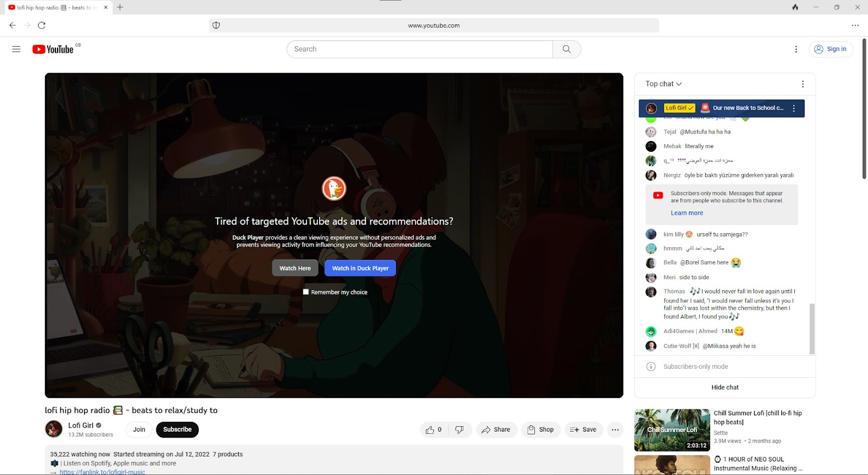Screen dimensions: 868x475
Task: Click the Cutie-Wolf chat avatar
Action: [x=651, y=346]
